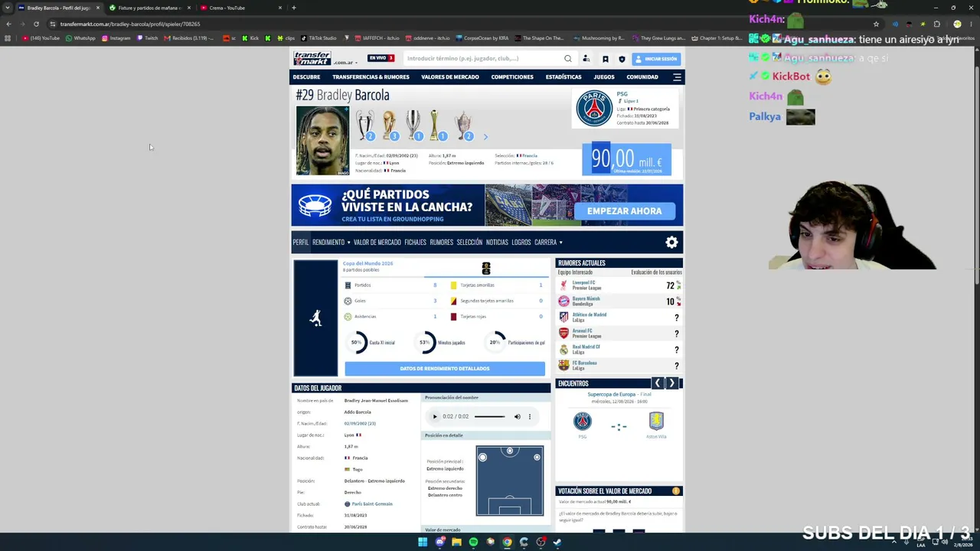
Task: Open the user search icon in header
Action: (x=586, y=59)
